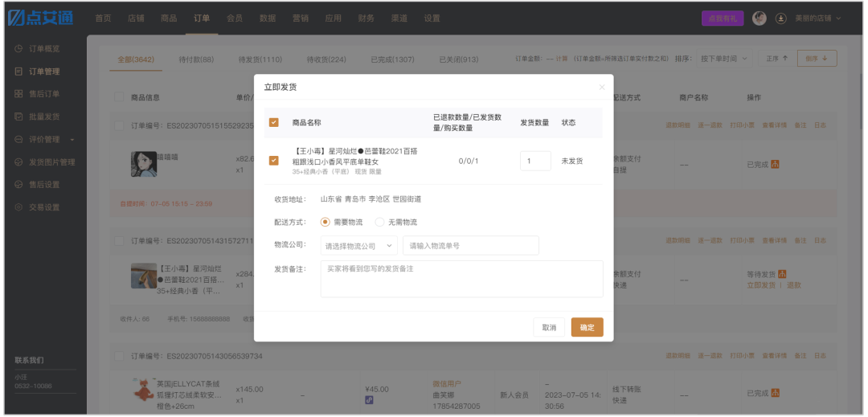Screen dimensions: 868x417
Task: Expand the 美丽的店铺 store menu
Action: pyautogui.click(x=817, y=18)
